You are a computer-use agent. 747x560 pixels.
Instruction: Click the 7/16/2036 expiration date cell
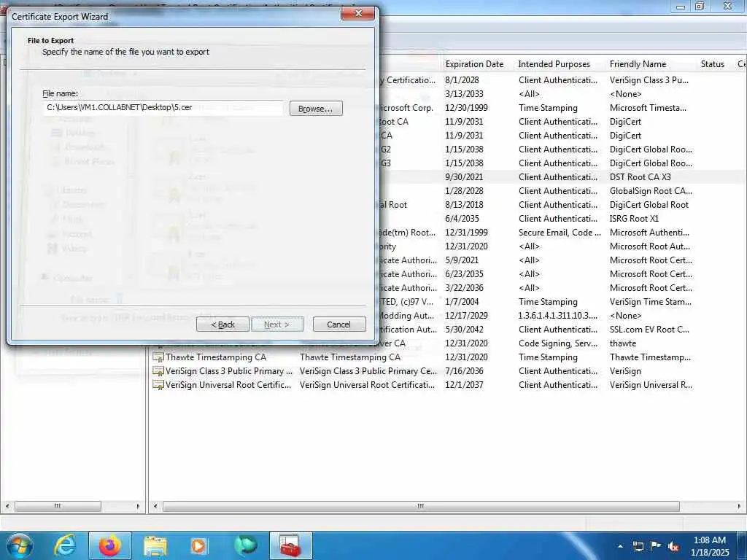[x=464, y=371]
